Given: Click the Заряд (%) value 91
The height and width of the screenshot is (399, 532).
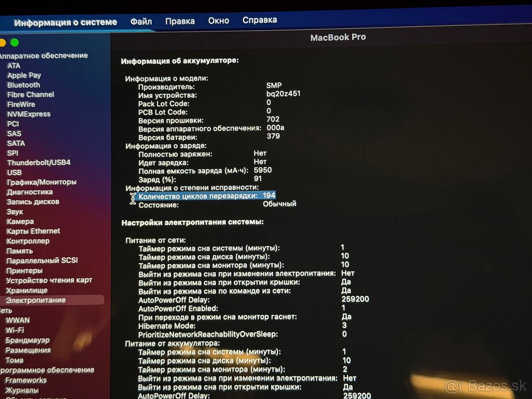Looking at the screenshot, I should (x=258, y=179).
